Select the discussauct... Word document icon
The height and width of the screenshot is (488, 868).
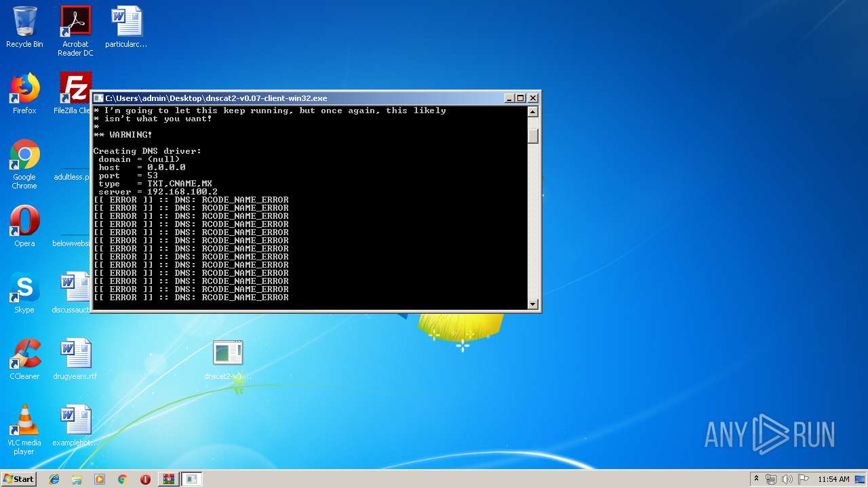(x=71, y=293)
